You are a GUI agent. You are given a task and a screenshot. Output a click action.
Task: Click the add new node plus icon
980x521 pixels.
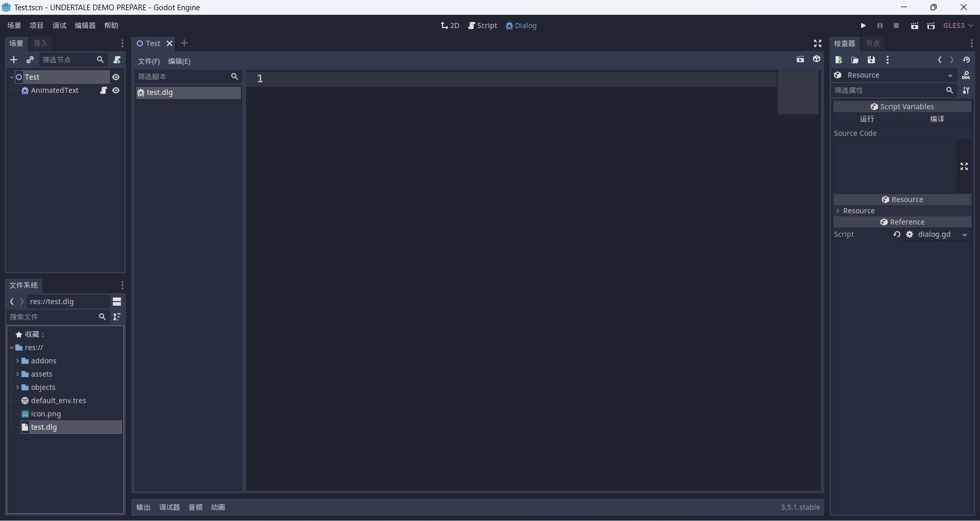pyautogui.click(x=14, y=60)
